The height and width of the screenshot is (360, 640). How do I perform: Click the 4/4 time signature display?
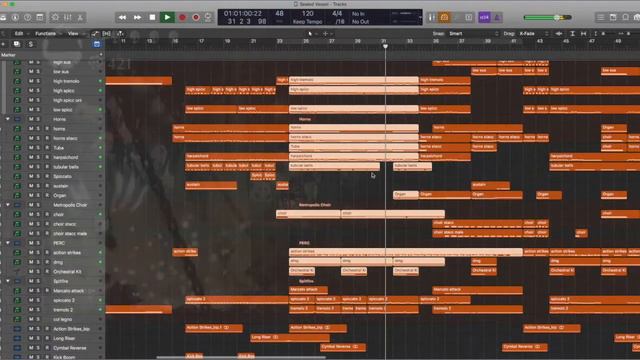pos(337,13)
